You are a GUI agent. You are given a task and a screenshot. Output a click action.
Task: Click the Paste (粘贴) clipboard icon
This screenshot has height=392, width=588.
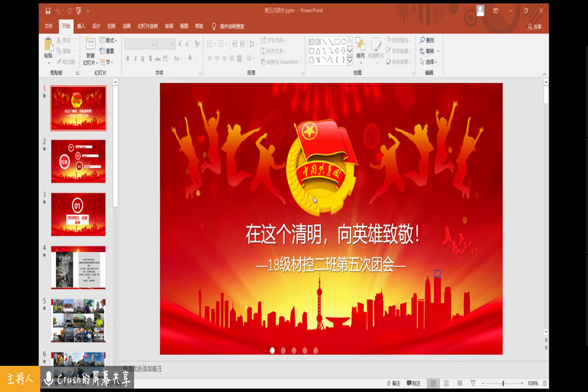click(x=48, y=44)
